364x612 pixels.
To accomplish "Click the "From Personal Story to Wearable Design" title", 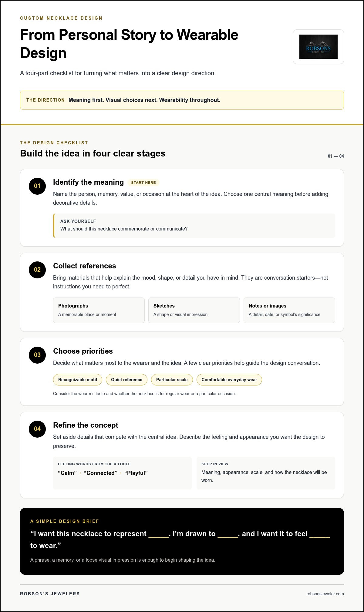I will 129,44.
